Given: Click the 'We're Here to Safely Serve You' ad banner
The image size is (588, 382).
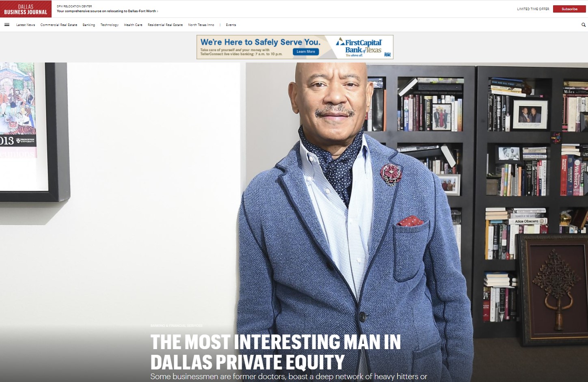Looking at the screenshot, I should pyautogui.click(x=260, y=42).
